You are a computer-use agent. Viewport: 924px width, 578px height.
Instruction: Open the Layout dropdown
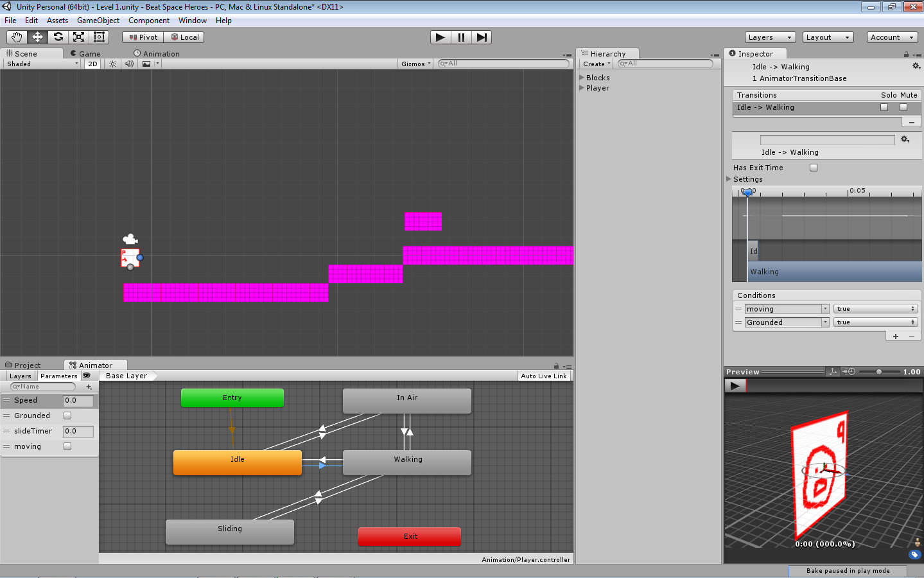pos(828,37)
